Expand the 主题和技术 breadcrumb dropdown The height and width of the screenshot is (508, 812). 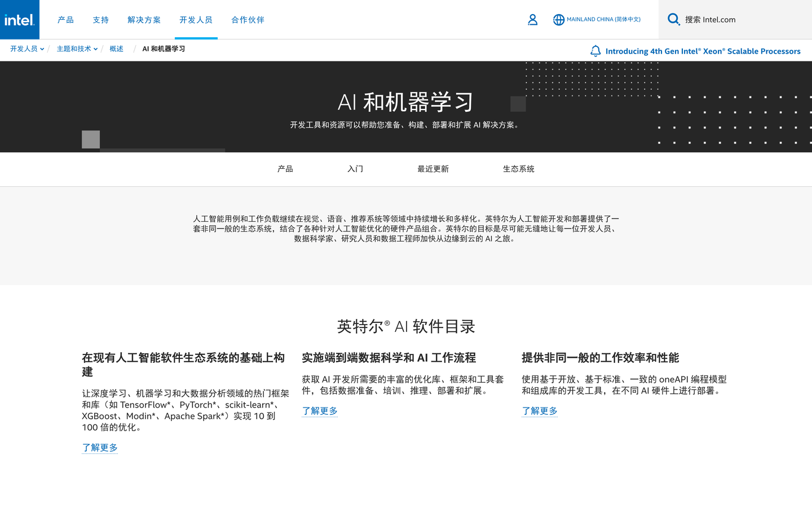tap(77, 49)
